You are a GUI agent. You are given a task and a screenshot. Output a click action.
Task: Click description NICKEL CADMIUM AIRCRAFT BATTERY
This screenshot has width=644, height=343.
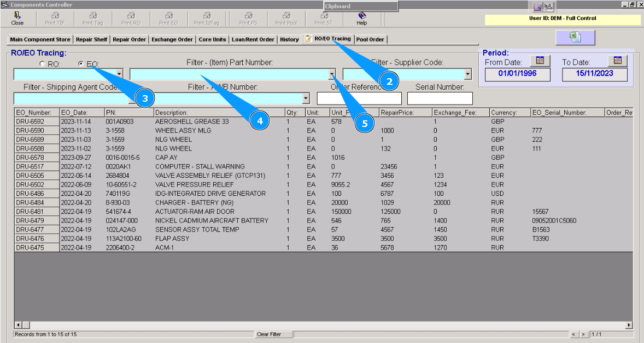[x=212, y=220]
